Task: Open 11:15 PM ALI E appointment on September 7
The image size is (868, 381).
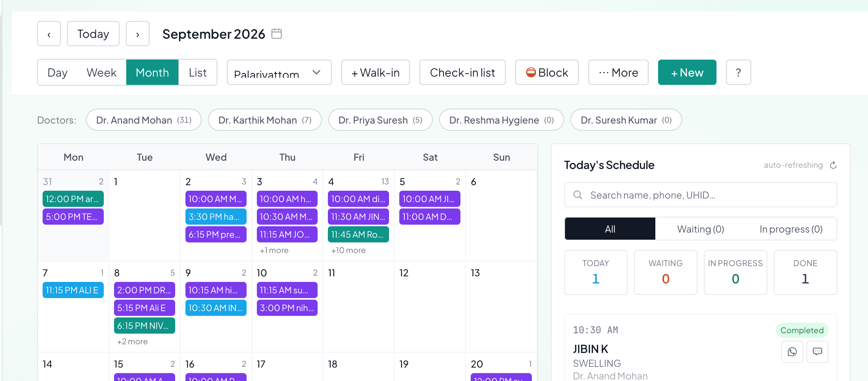Action: (73, 290)
